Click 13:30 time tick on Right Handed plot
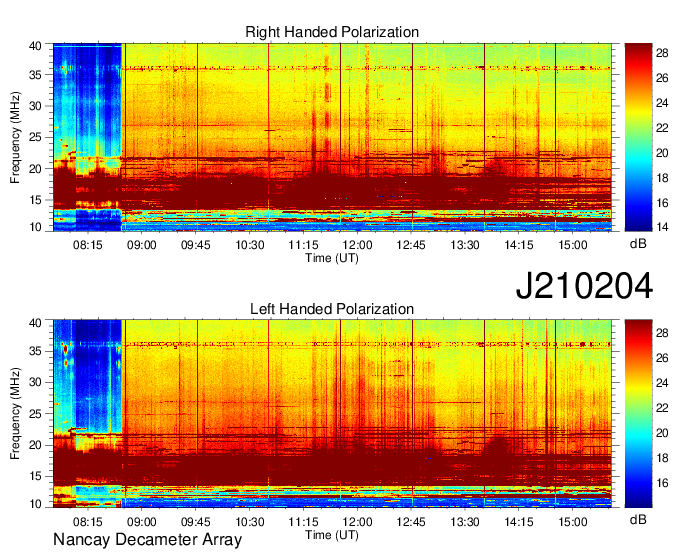Image resolution: width=680 pixels, height=552 pixels. [x=465, y=245]
